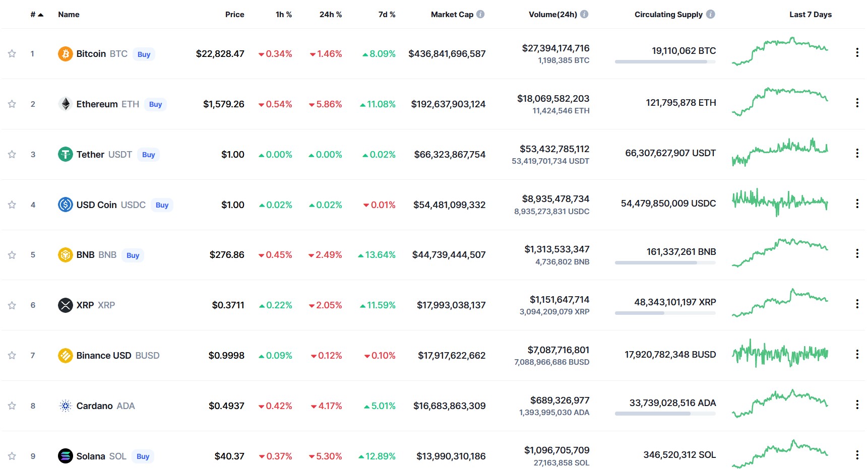Open the three-dot options for USD Coin
This screenshot has width=868, height=469.
tap(857, 204)
